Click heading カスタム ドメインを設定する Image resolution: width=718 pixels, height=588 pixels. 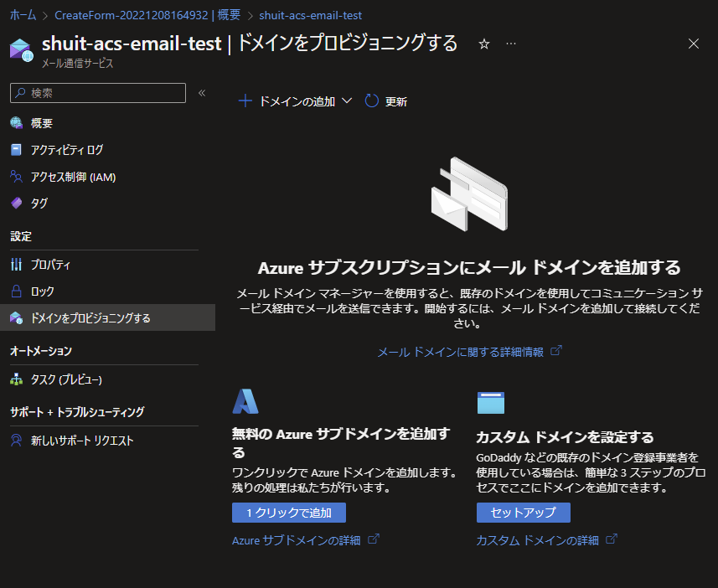[x=565, y=437]
